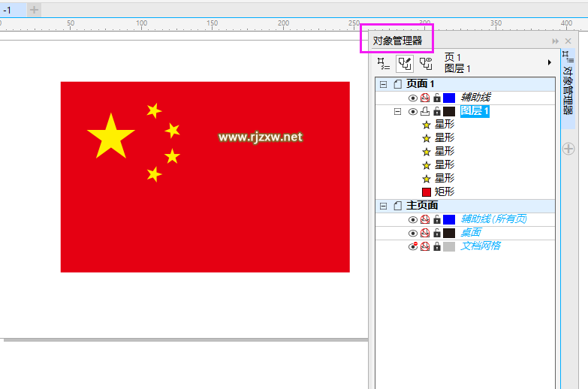Toggle the Edit Across Layers button

tap(405, 64)
